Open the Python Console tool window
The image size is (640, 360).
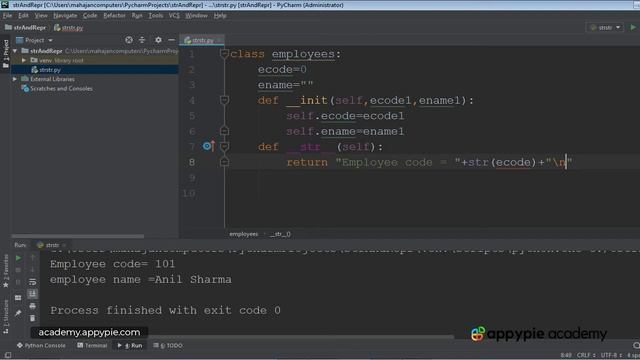point(41,345)
